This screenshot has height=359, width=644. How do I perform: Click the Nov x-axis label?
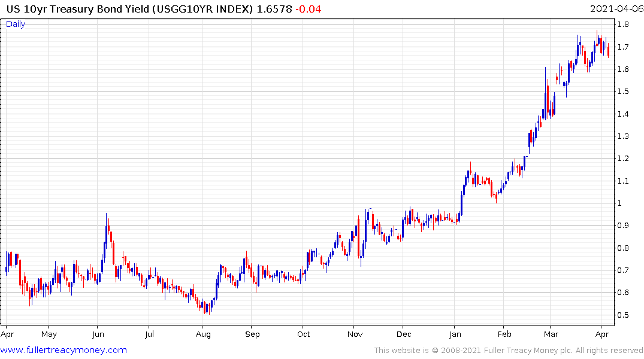(x=355, y=334)
